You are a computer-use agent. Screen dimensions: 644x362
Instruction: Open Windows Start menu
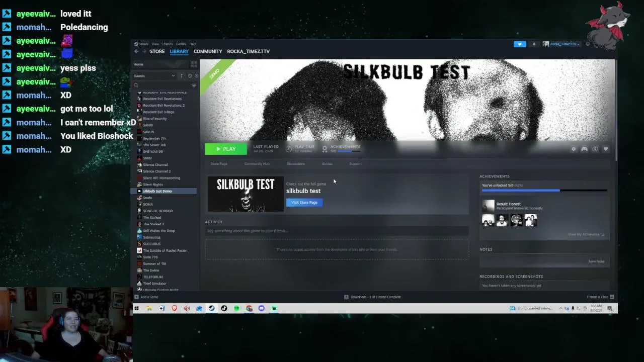point(136,308)
